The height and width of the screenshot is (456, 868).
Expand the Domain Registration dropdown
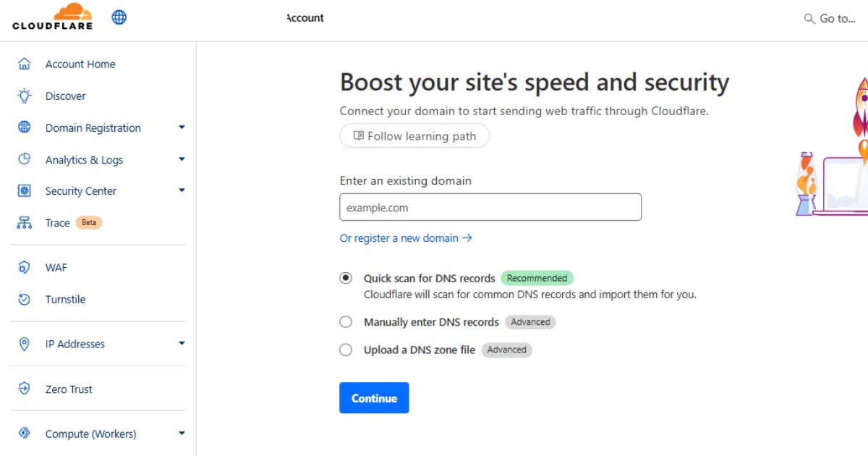(x=182, y=127)
